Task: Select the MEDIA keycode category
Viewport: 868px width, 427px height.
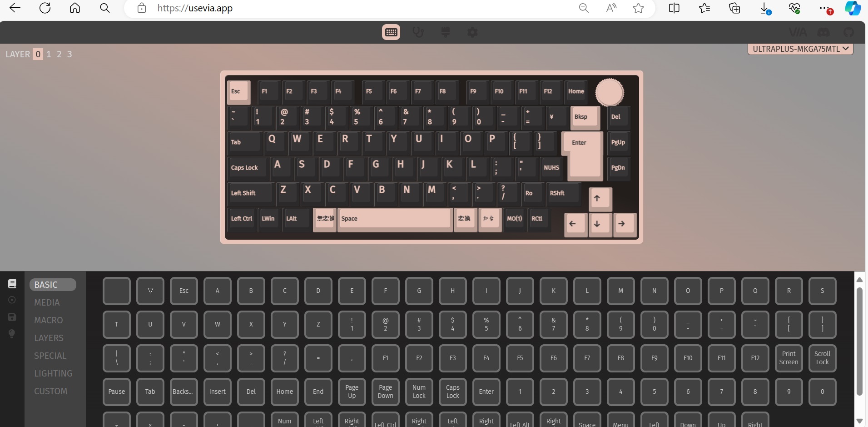Action: [47, 302]
